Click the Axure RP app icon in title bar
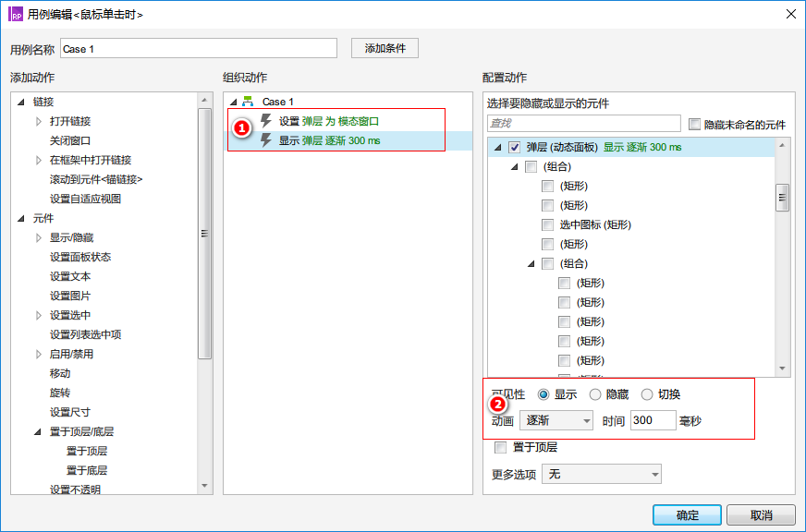This screenshot has width=806, height=532. tap(16, 14)
